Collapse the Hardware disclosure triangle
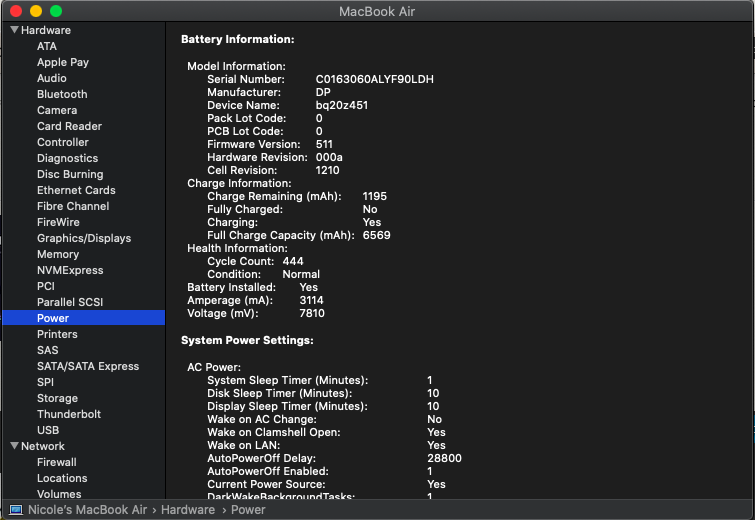 (14, 30)
